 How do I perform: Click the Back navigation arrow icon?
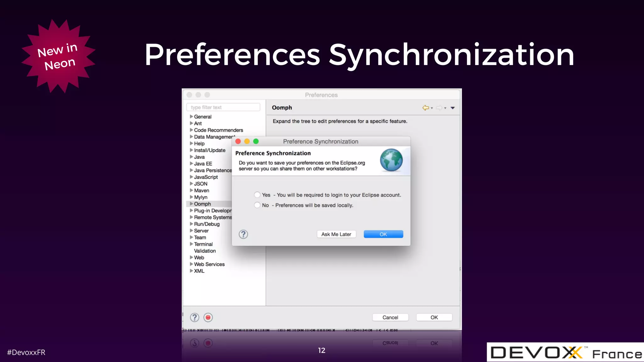[x=425, y=108]
